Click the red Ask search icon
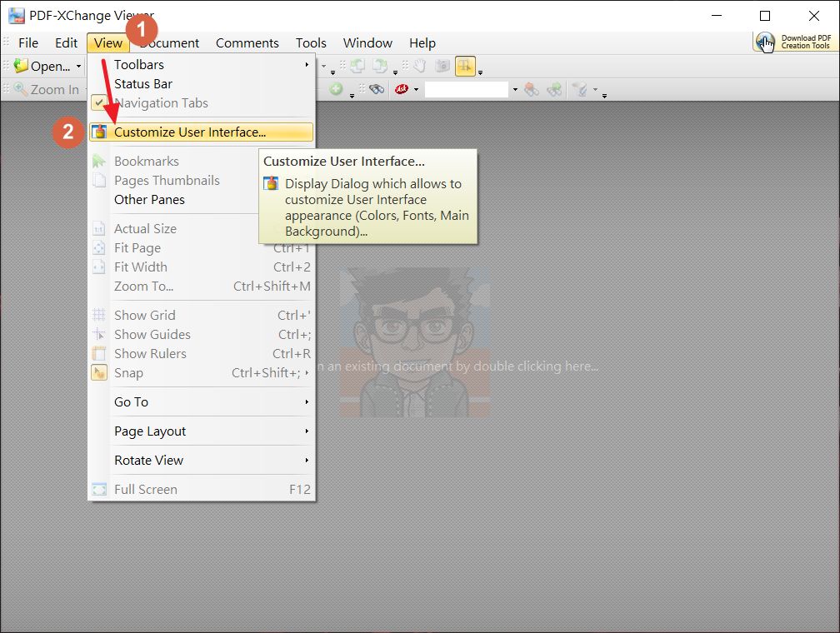 point(402,89)
